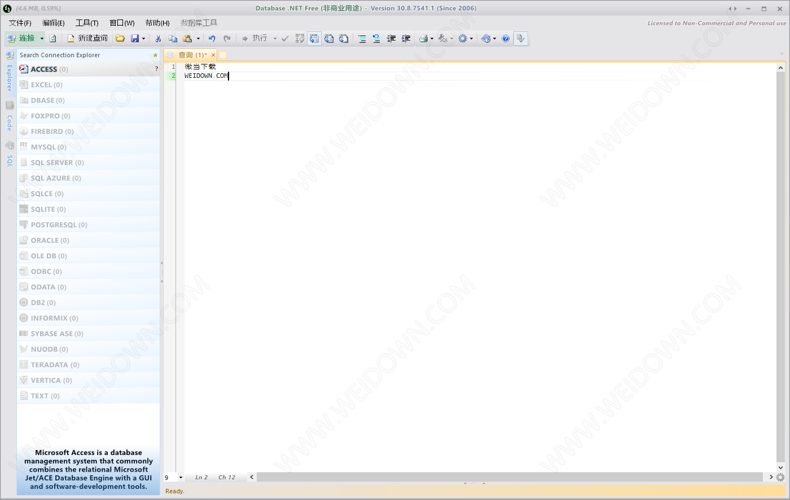Click the Cut scissors icon
This screenshot has width=790, height=500.
[x=158, y=39]
